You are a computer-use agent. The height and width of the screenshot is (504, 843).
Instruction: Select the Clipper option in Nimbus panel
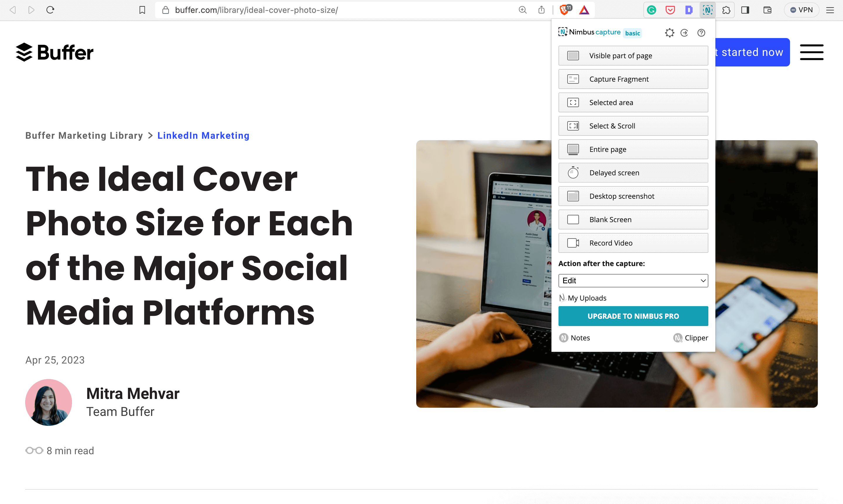tap(690, 337)
